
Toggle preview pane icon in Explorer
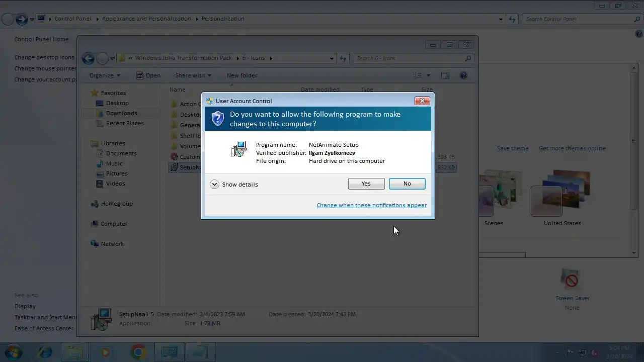445,75
